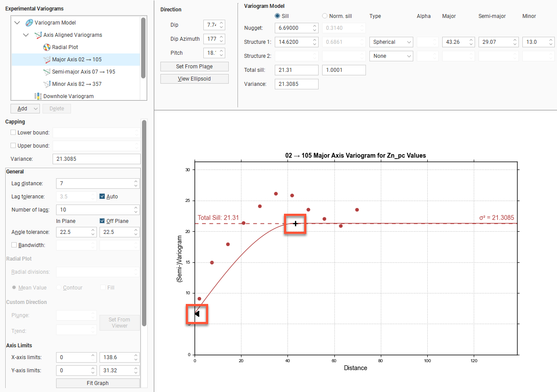This screenshot has width=557, height=392.
Task: Click the range cross handle on the curve
Action: pyautogui.click(x=295, y=224)
